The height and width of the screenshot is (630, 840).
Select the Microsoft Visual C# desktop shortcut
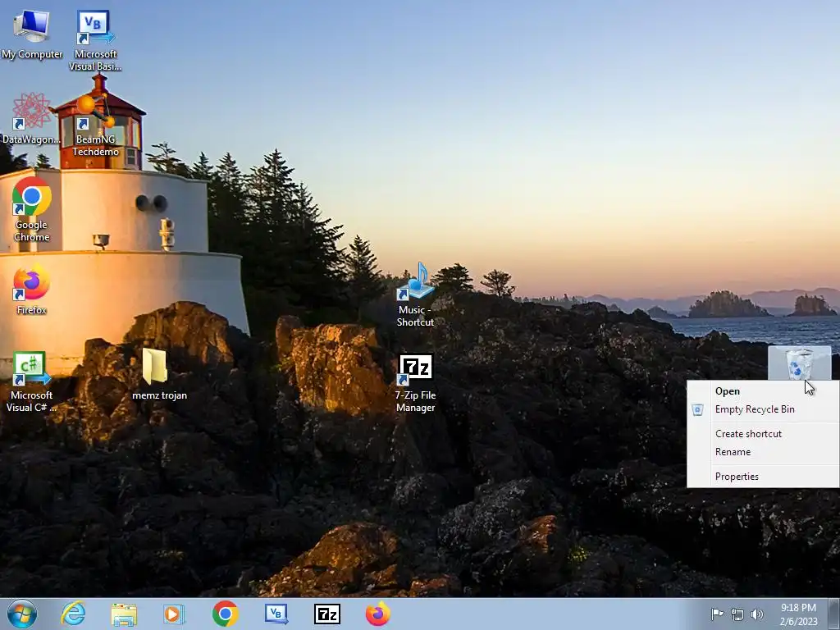coord(31,381)
